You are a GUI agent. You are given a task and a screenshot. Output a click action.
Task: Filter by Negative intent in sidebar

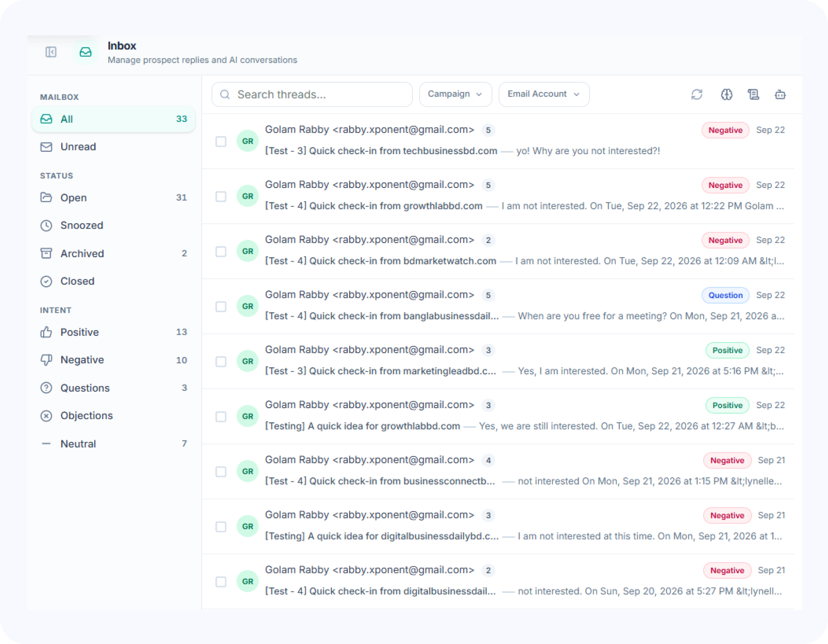coord(114,360)
